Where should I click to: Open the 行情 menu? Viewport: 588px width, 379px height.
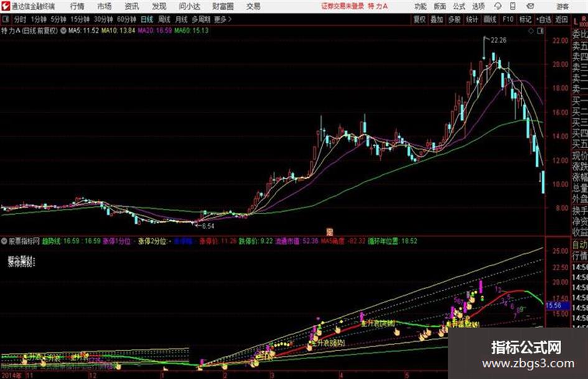pyautogui.click(x=77, y=6)
